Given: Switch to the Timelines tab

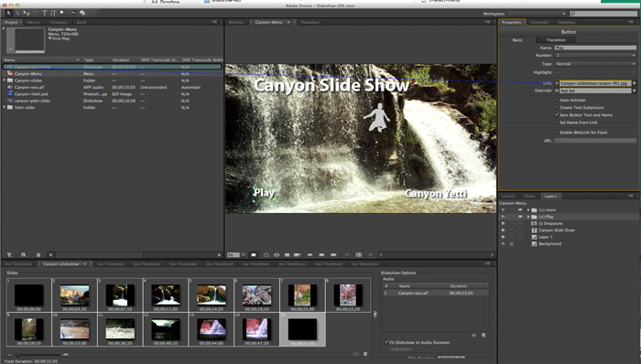Looking at the screenshot, I should click(58, 23).
